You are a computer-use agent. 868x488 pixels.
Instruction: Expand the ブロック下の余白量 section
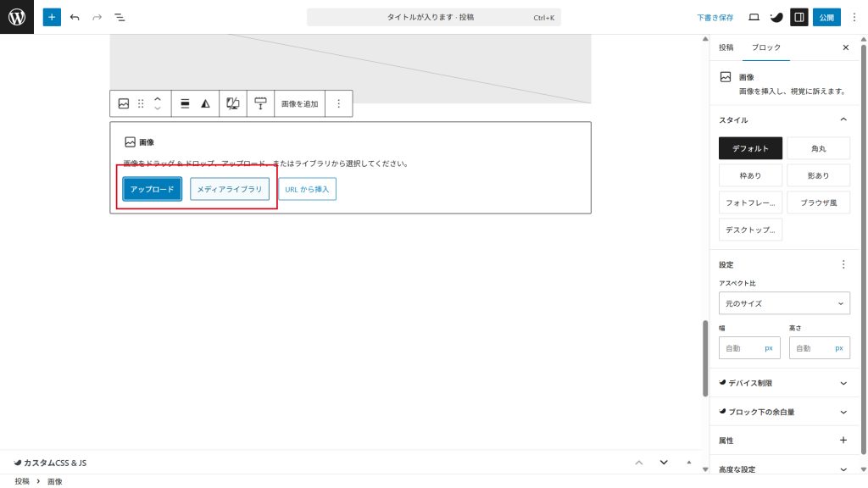pyautogui.click(x=784, y=412)
